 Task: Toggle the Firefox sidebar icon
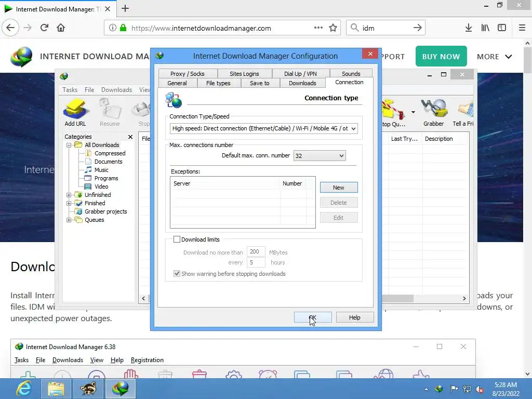pos(502,28)
